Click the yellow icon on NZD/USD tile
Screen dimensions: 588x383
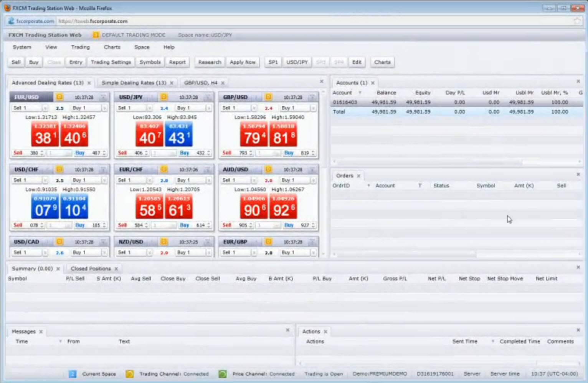pos(164,241)
